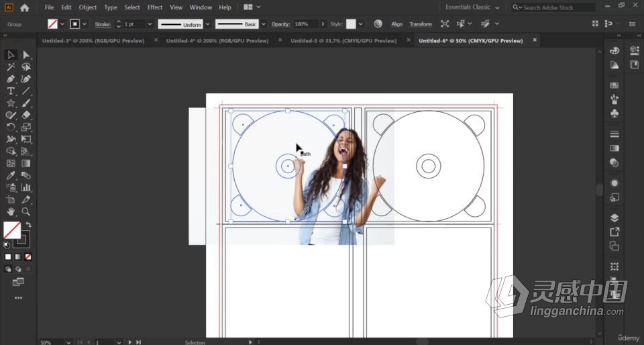Select the Scale tool
Image resolution: width=644 pixels, height=345 pixels.
pos(26,127)
